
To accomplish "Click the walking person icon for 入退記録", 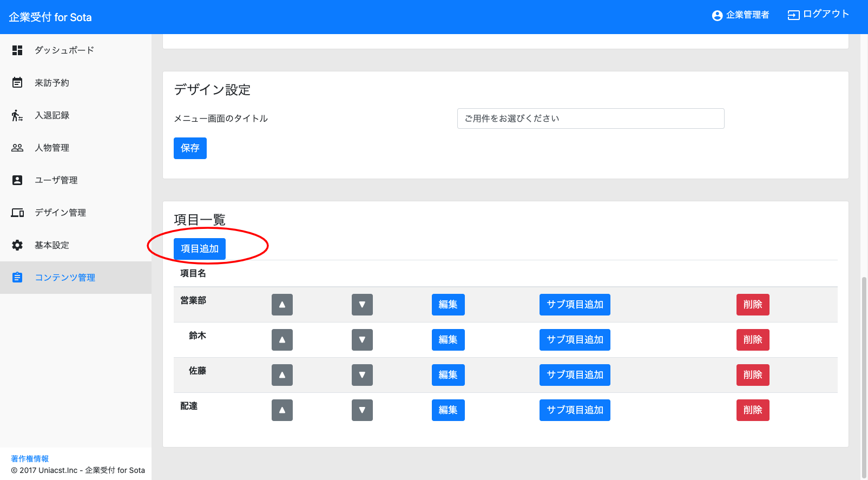I will [x=17, y=115].
